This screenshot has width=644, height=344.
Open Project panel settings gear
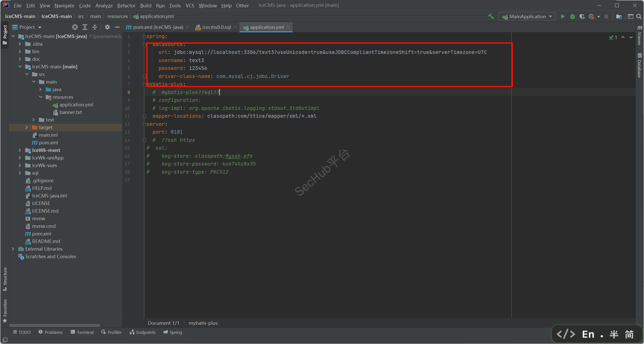point(107,27)
